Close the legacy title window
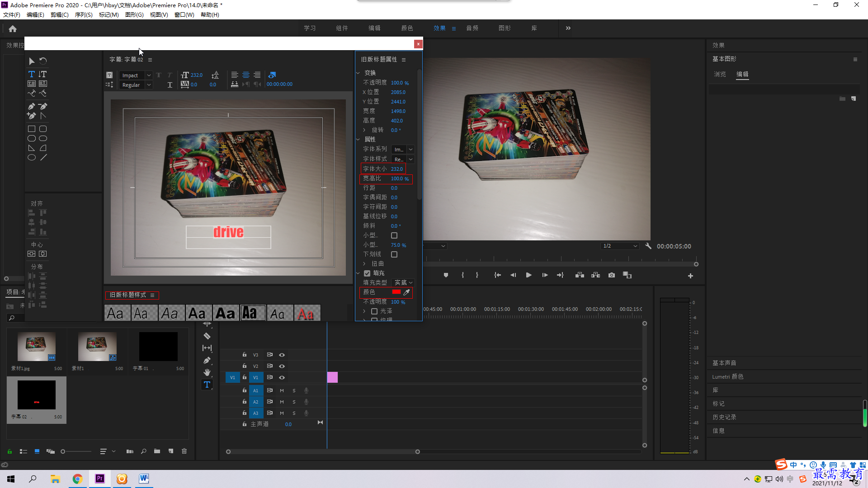Viewport: 868px width, 488px height. pyautogui.click(x=418, y=44)
